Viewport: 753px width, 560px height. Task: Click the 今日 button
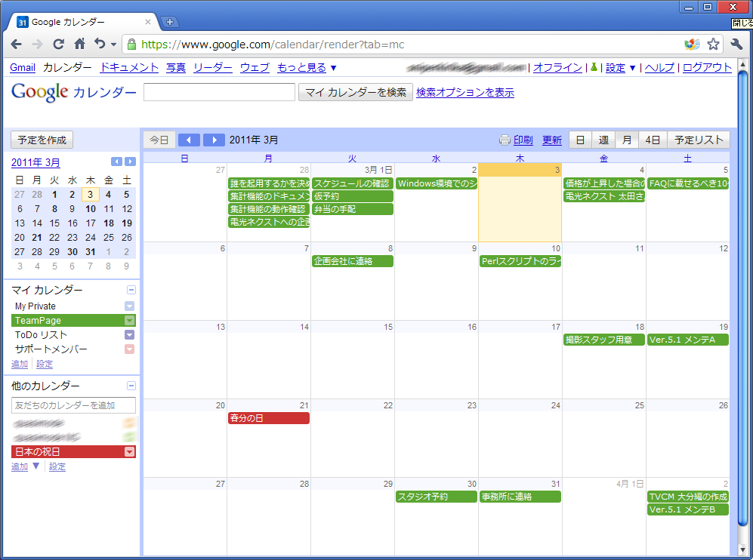tap(159, 140)
